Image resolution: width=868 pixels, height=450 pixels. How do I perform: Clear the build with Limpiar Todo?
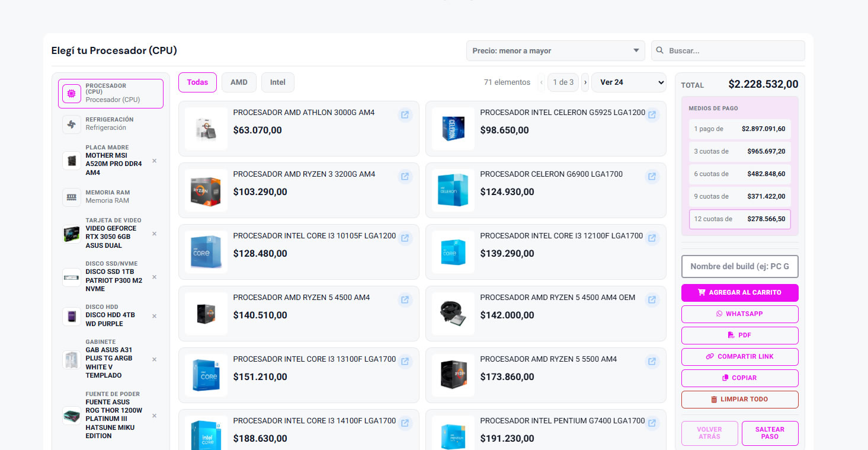739,399
